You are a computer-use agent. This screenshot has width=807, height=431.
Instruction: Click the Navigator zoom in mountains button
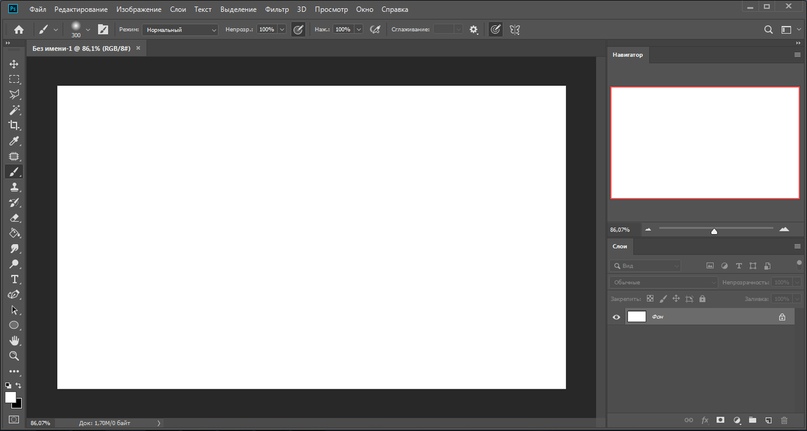coord(784,230)
